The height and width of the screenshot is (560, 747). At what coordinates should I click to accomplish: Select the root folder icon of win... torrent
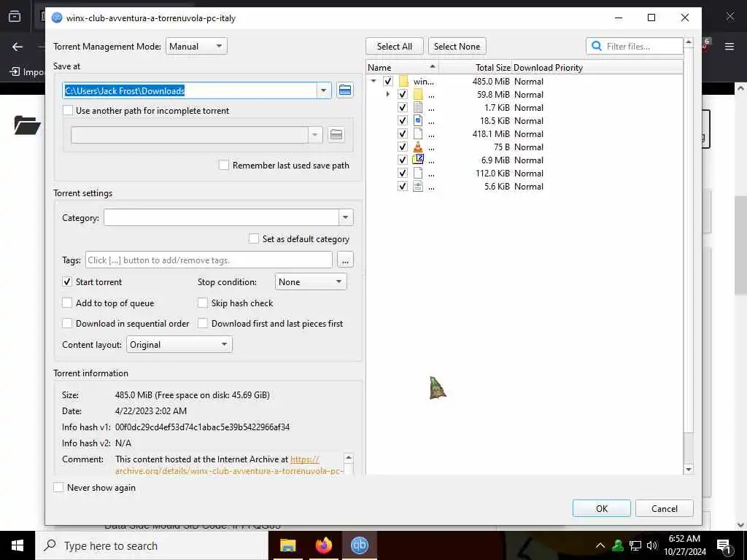(x=404, y=81)
